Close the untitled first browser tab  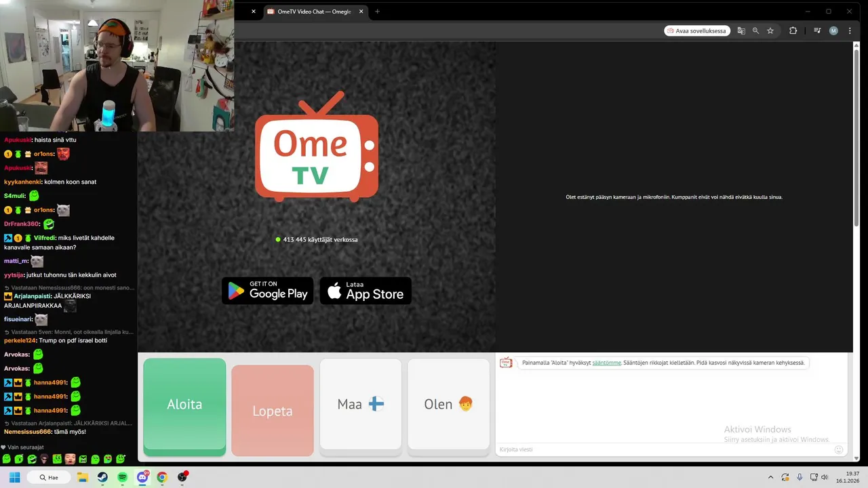click(x=254, y=12)
